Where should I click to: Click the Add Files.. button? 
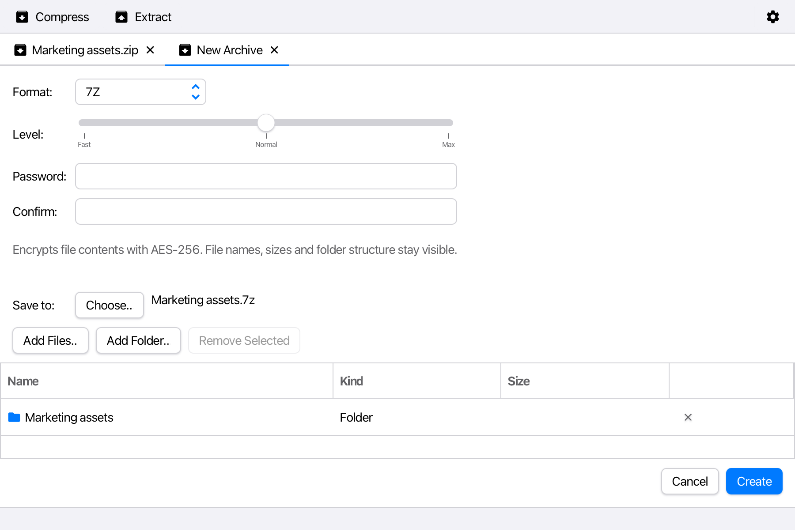[50, 340]
